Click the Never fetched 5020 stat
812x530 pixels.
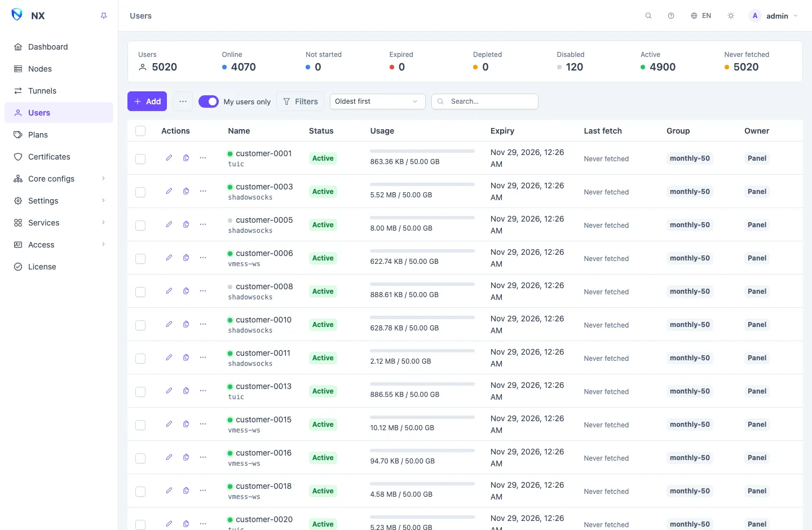(x=747, y=61)
